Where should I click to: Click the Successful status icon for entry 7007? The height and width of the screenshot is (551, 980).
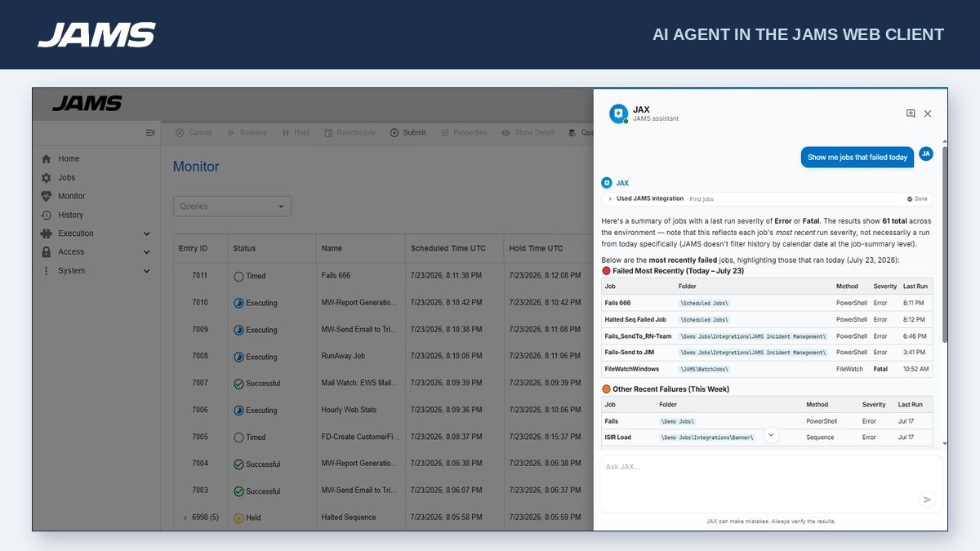[x=238, y=384]
